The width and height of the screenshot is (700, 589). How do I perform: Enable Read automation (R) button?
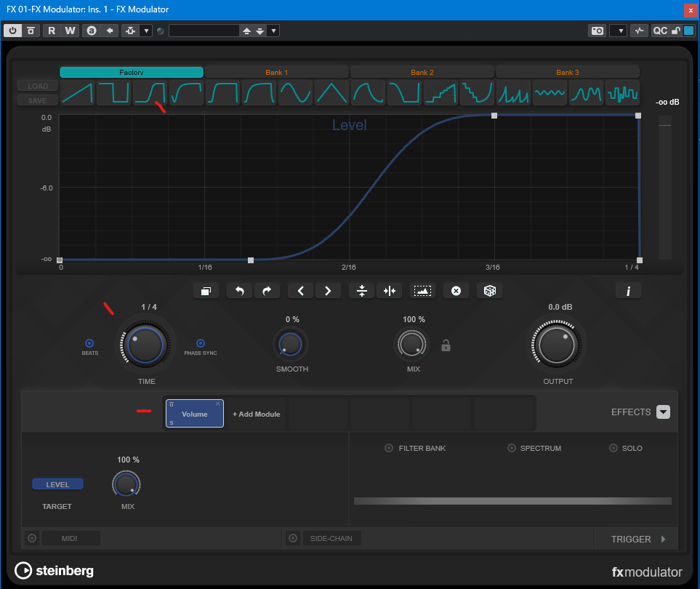tap(52, 31)
